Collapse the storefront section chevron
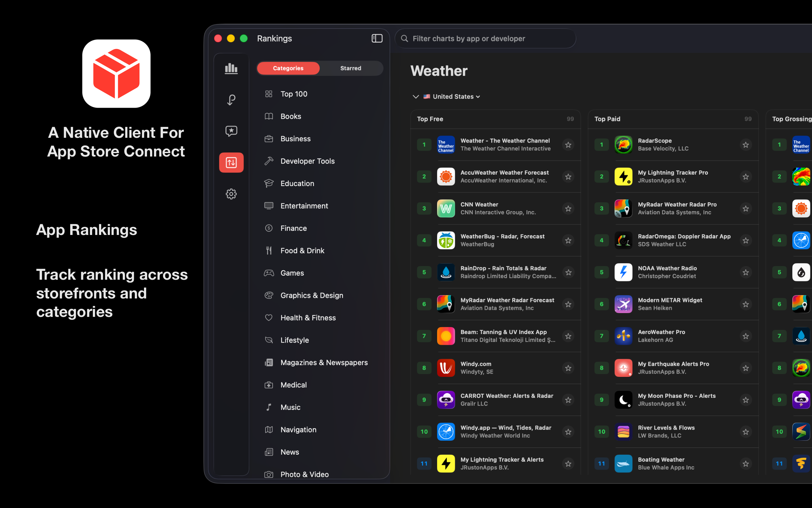This screenshot has width=812, height=508. pyautogui.click(x=416, y=97)
